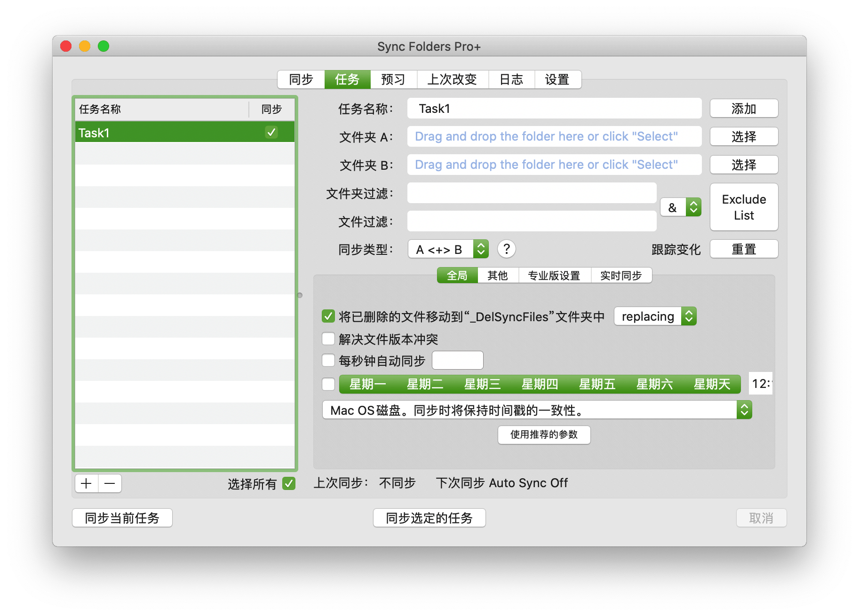Image resolution: width=859 pixels, height=616 pixels.
Task: Click the minus icon to remove task
Action: point(110,483)
